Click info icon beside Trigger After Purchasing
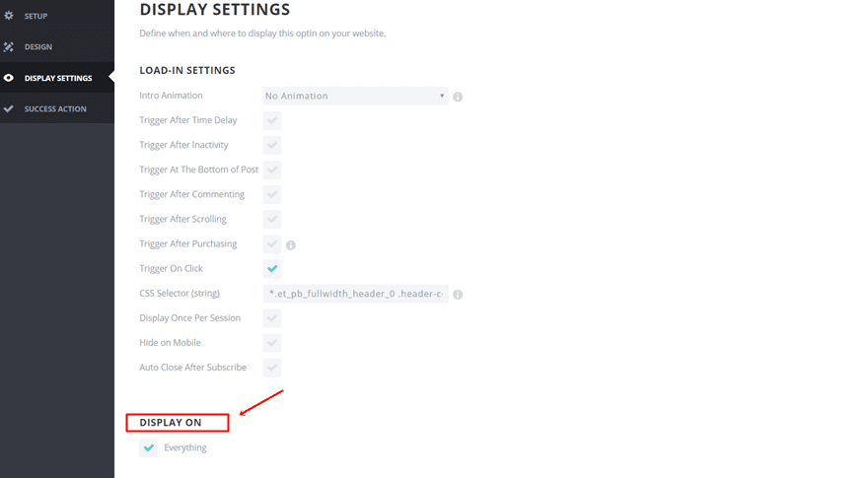Image resolution: width=868 pixels, height=478 pixels. pos(291,244)
